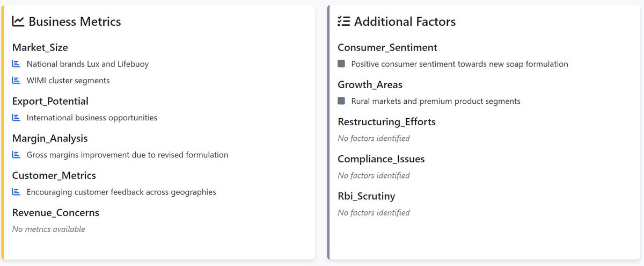Click bar icon beside International business opportunities
Viewport: 644px width, 266px height.
[16, 118]
